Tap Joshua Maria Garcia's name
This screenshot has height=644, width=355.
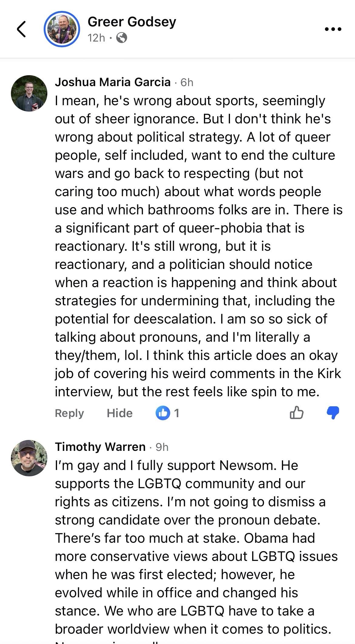(x=113, y=82)
